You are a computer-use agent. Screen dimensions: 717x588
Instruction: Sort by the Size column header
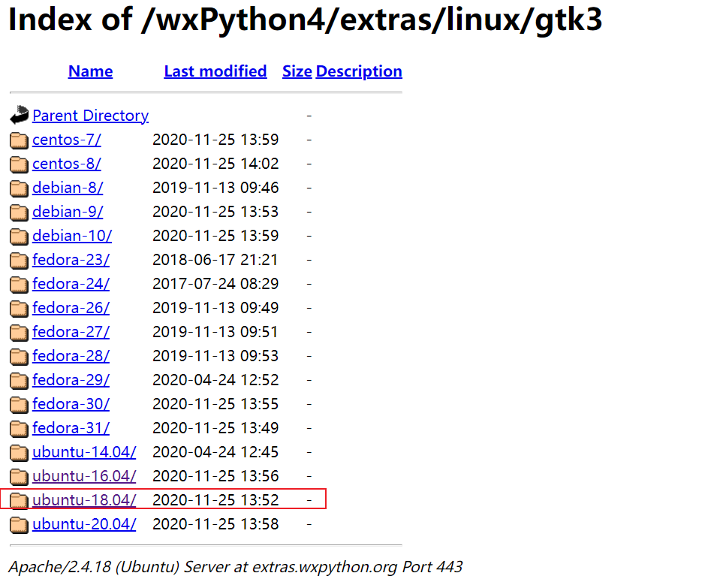pos(297,71)
